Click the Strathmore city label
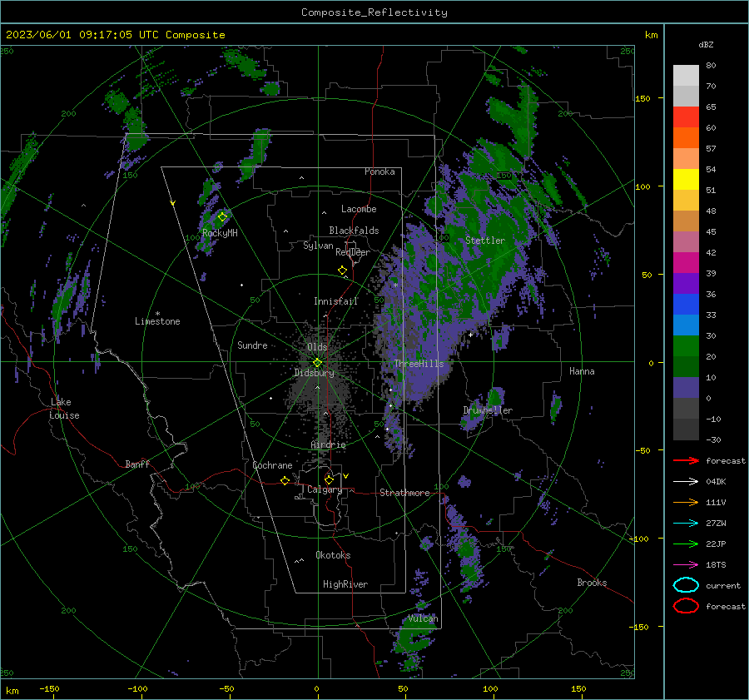This screenshot has width=749, height=700. pos(404,493)
